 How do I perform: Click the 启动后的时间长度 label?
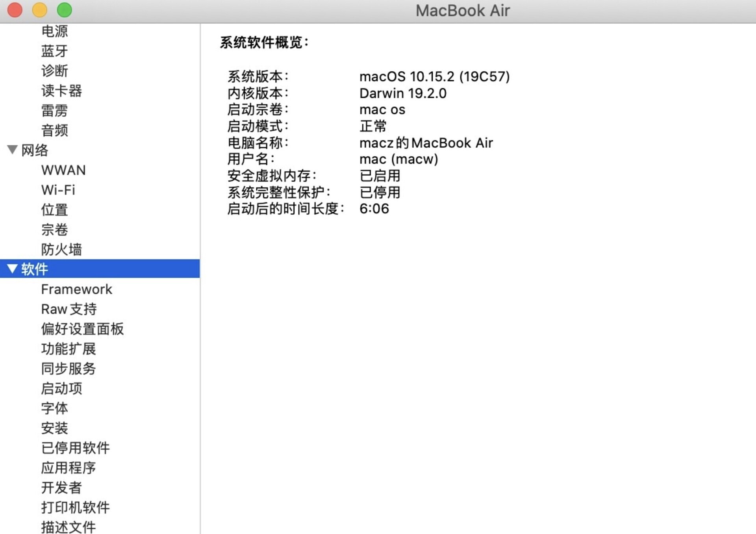286,209
